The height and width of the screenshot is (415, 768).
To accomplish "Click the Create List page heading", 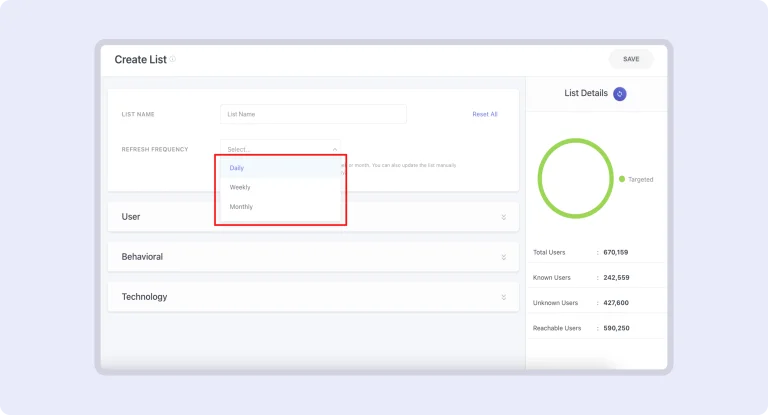I will pos(140,59).
